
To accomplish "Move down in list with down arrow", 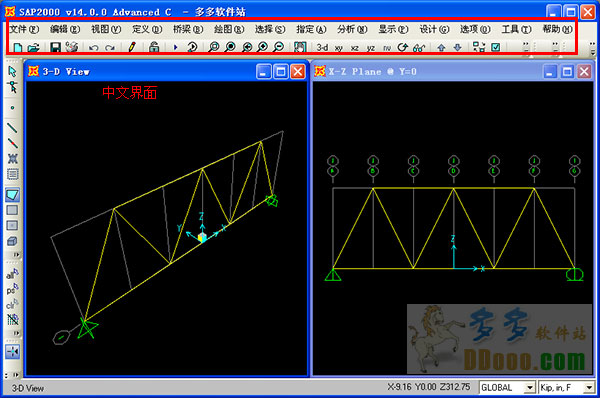I will point(458,47).
